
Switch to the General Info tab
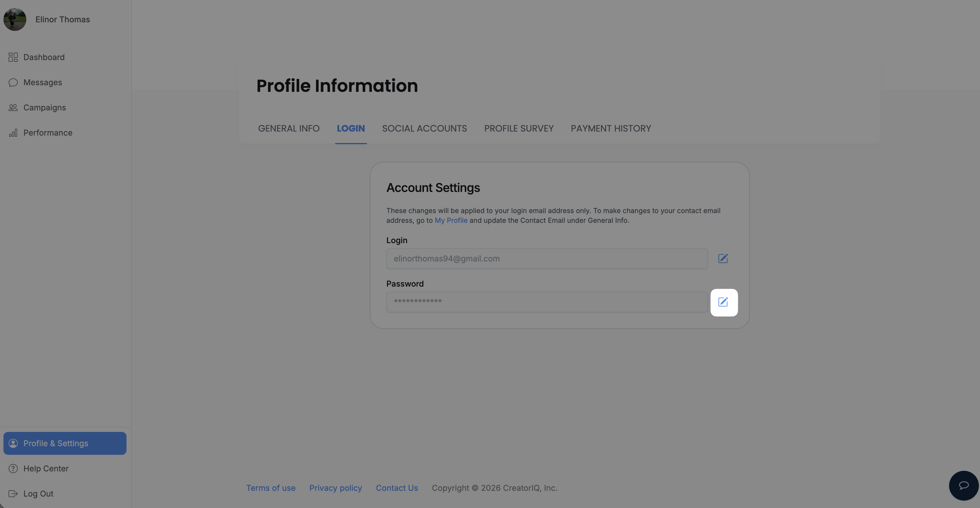click(x=289, y=128)
